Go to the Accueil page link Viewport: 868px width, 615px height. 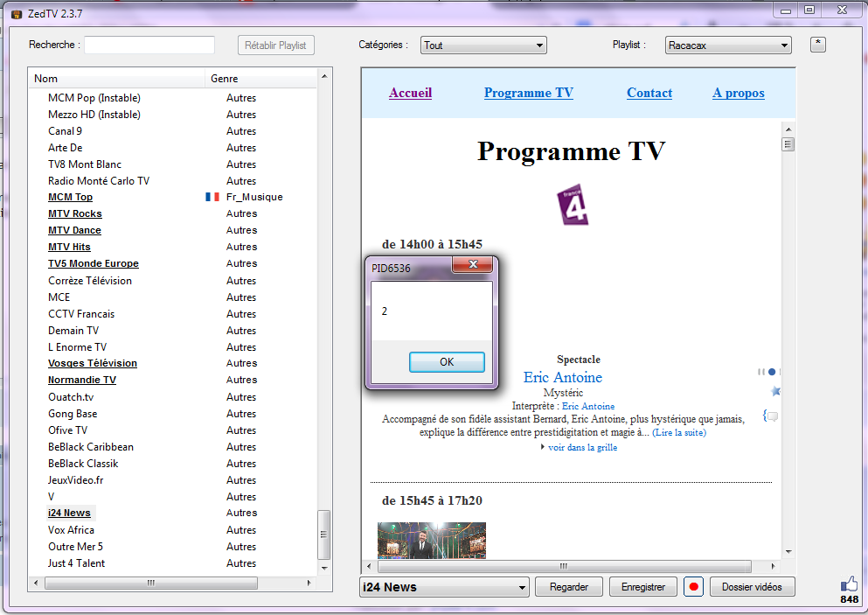(x=410, y=93)
